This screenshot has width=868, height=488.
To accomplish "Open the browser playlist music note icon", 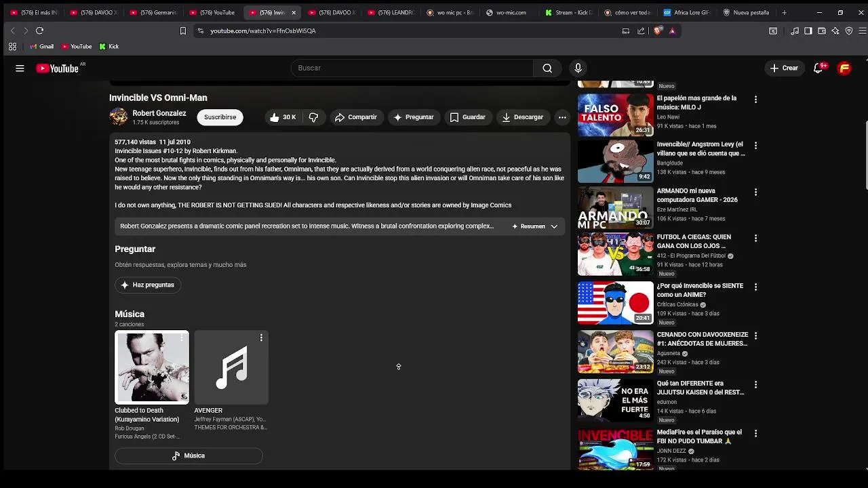I will (795, 30).
